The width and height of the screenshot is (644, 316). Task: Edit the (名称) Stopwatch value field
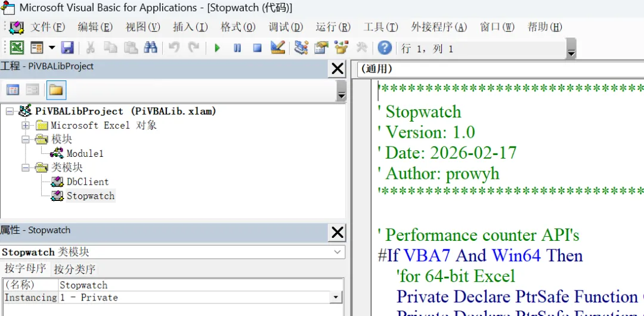[x=200, y=285]
